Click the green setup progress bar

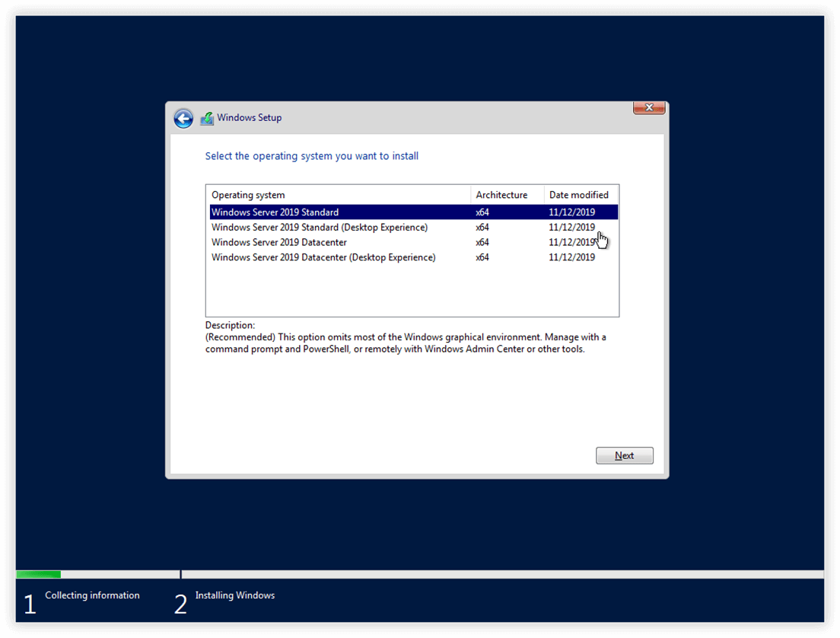39,574
